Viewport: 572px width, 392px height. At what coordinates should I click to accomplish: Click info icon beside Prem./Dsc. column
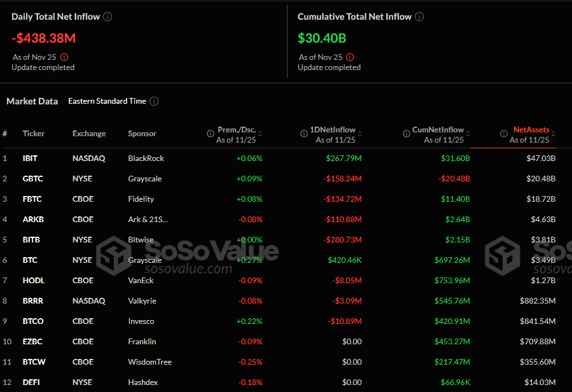coord(211,134)
